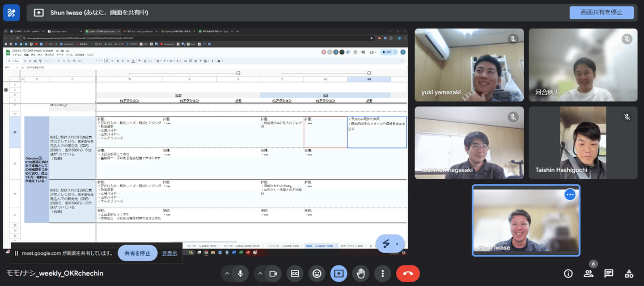Open the meeting details info icon
This screenshot has height=286, width=644.
click(568, 273)
